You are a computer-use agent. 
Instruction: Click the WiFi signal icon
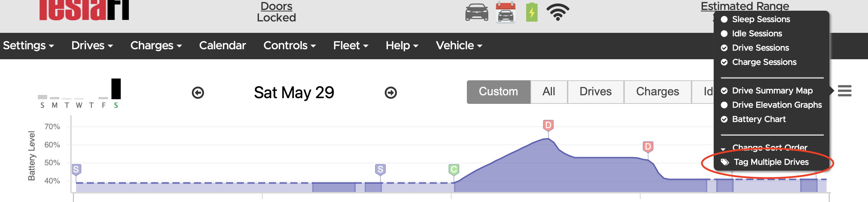(x=558, y=12)
